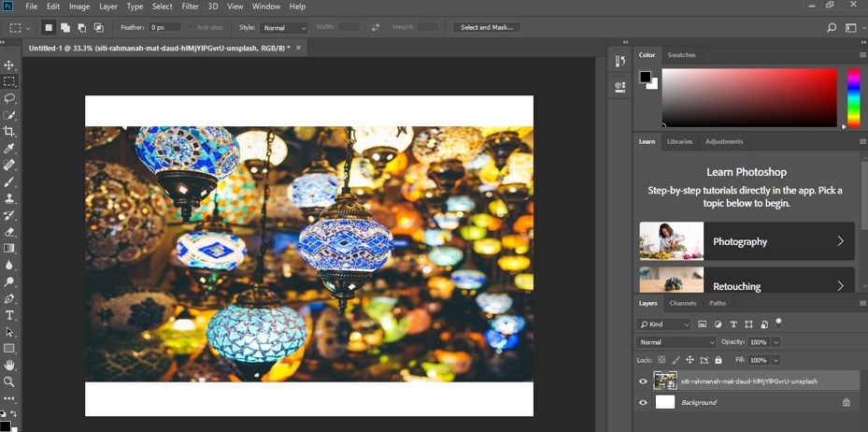Switch to the Channels tab
868x432 pixels.
click(x=683, y=303)
